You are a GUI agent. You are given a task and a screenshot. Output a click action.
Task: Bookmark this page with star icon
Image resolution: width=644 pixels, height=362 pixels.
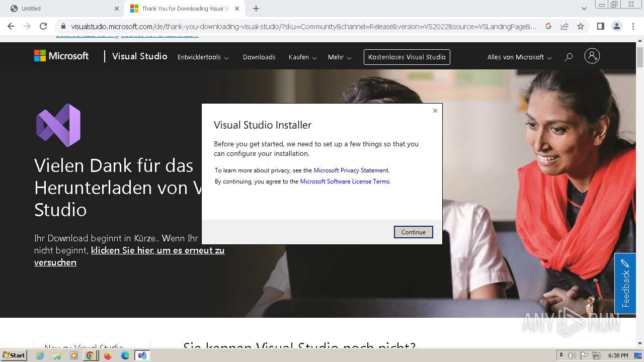tap(581, 26)
